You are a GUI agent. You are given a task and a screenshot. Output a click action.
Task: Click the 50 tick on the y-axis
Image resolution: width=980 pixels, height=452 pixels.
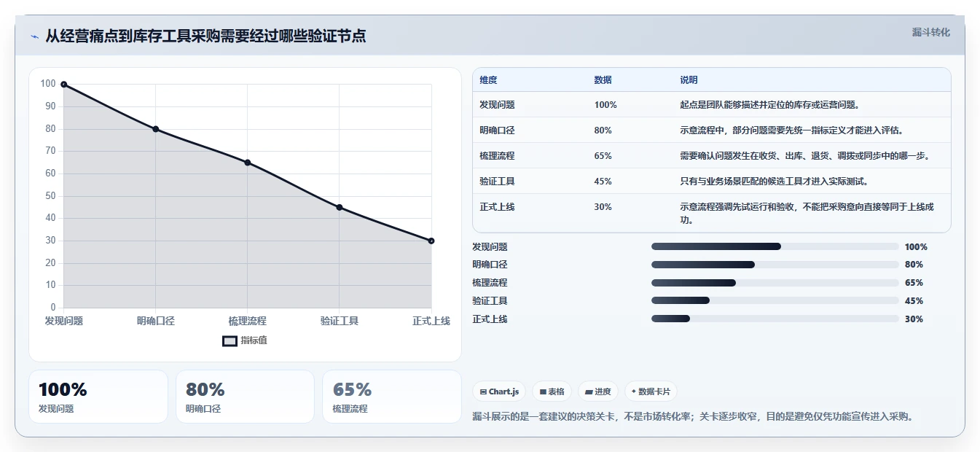pos(50,195)
